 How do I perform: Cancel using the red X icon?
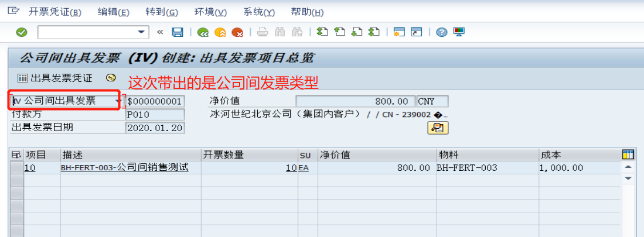237,32
